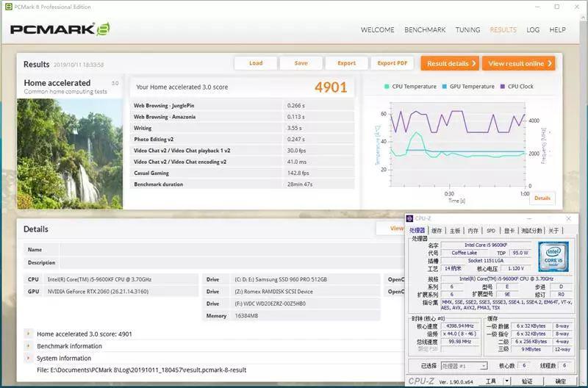Select the Video Chat encoding v2 row
This screenshot has width=588, height=388.
point(243,162)
